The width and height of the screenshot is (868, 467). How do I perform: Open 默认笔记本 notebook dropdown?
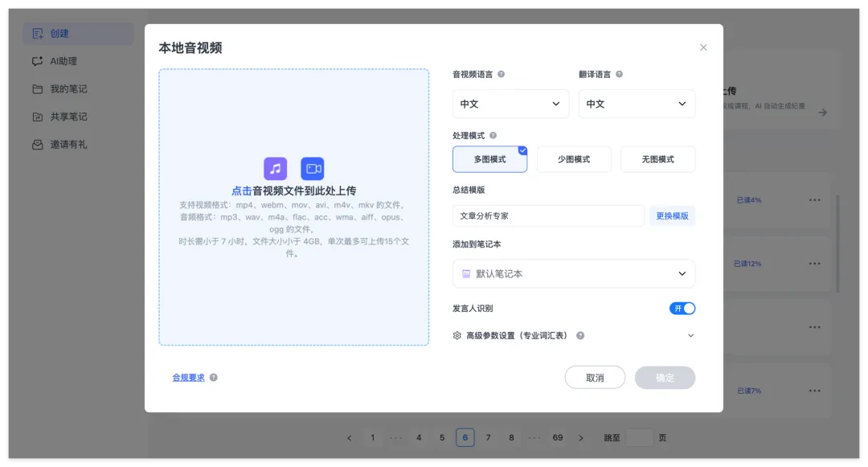coord(574,274)
